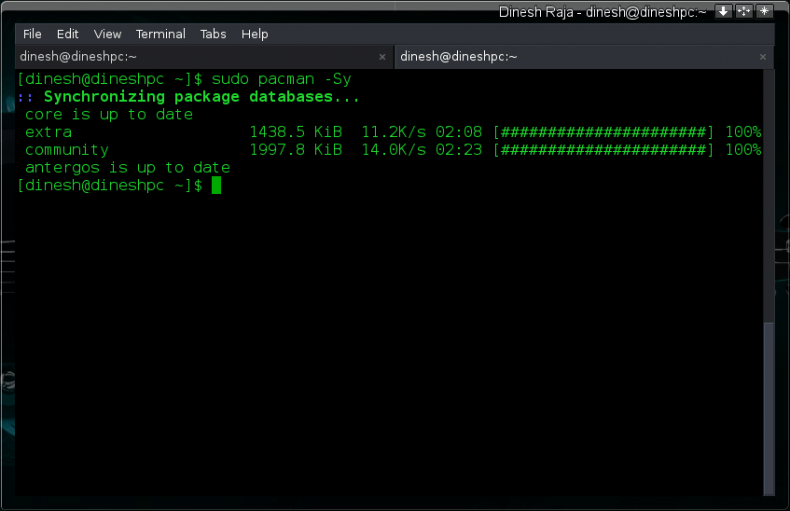
Task: Open the Edit menu
Action: pyautogui.click(x=68, y=34)
